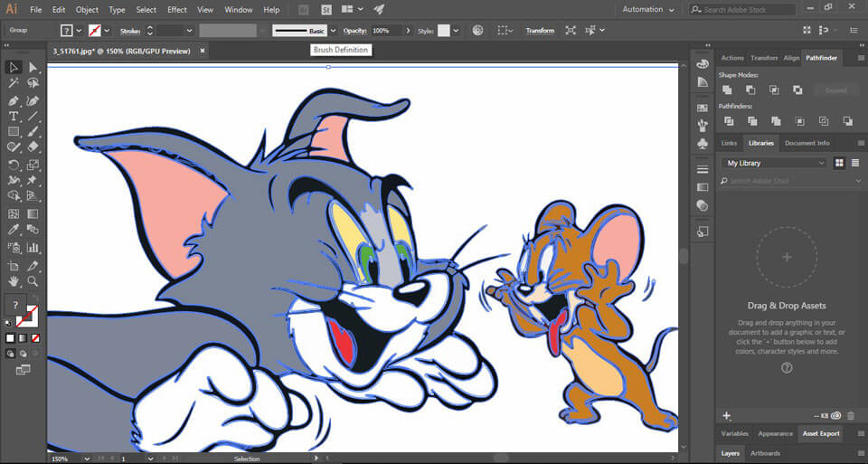The height and width of the screenshot is (464, 868).
Task: Click the Style color swatch
Action: [444, 30]
